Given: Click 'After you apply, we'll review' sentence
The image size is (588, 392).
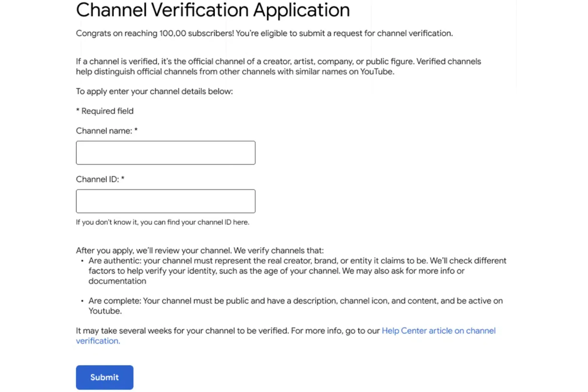Looking at the screenshot, I should tap(200, 251).
